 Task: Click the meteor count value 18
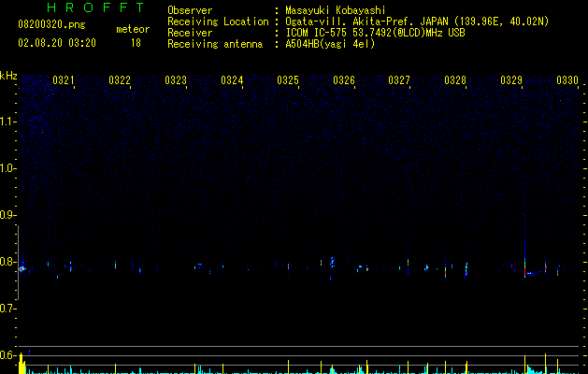pyautogui.click(x=136, y=43)
